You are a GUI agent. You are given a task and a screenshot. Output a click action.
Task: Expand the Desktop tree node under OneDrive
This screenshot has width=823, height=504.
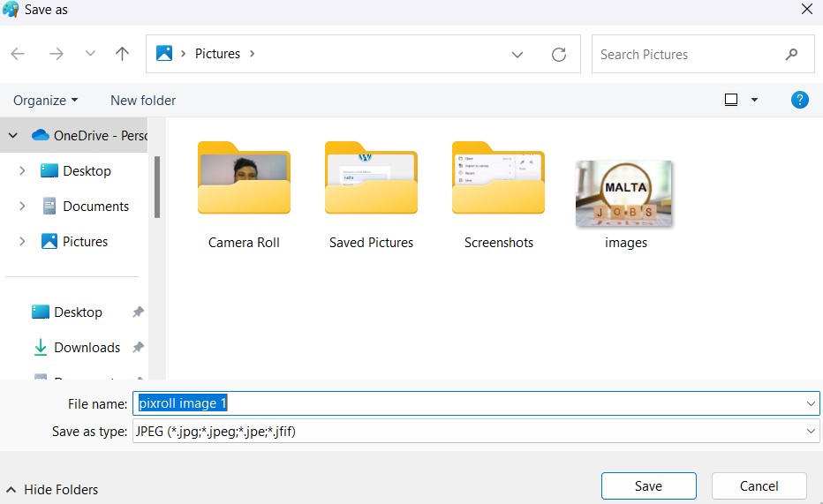(x=22, y=171)
